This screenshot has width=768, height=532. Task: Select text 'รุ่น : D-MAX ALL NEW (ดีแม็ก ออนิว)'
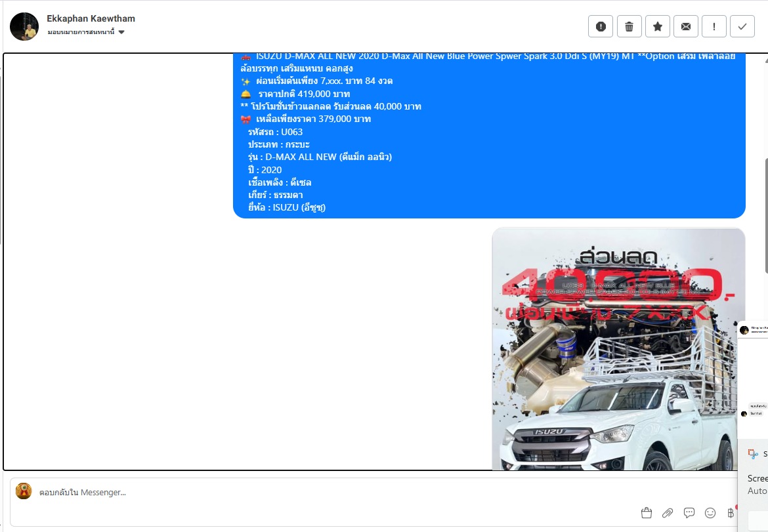(x=320, y=157)
